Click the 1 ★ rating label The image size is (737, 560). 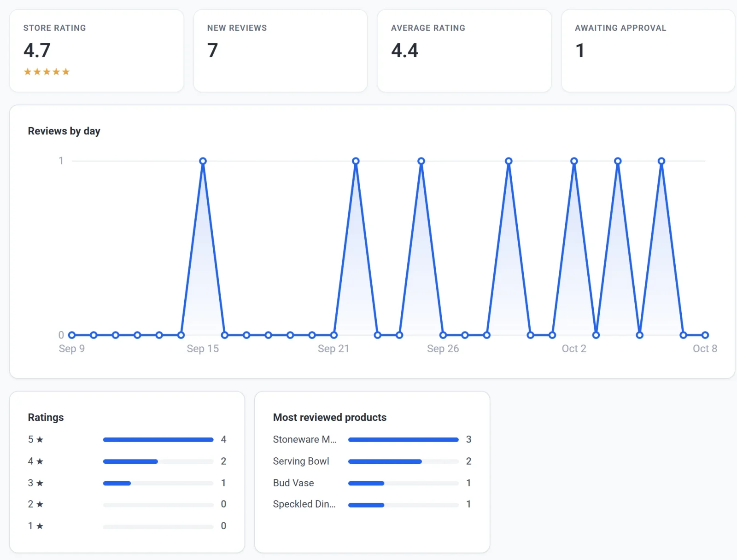35,525
